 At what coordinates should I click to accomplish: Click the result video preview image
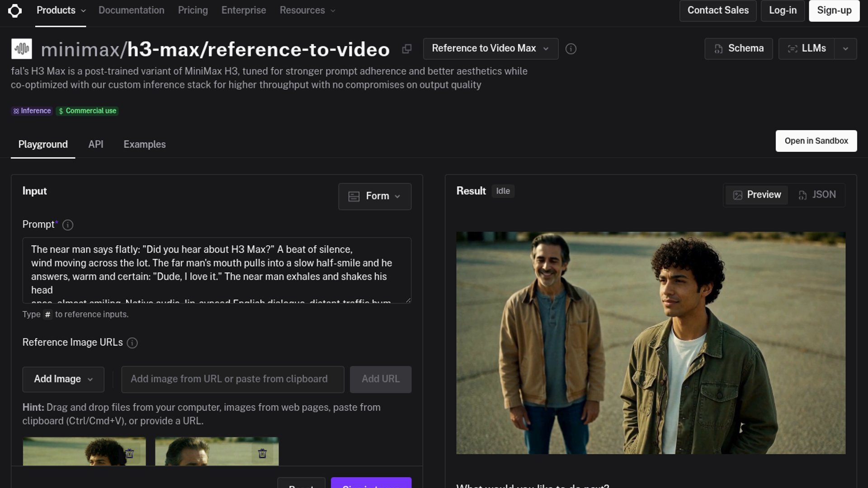point(651,343)
